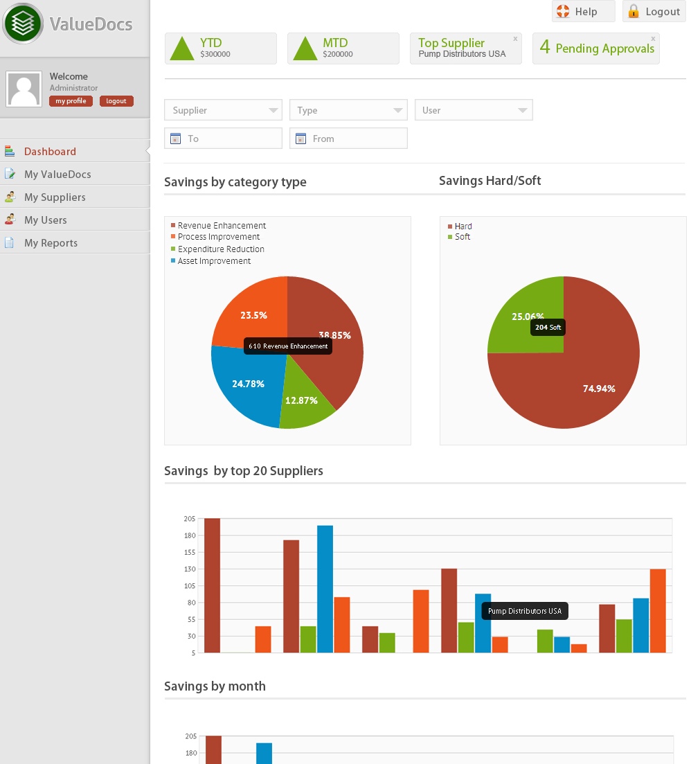Open calendar picker in From field
This screenshot has height=764, width=700.
[x=300, y=139]
